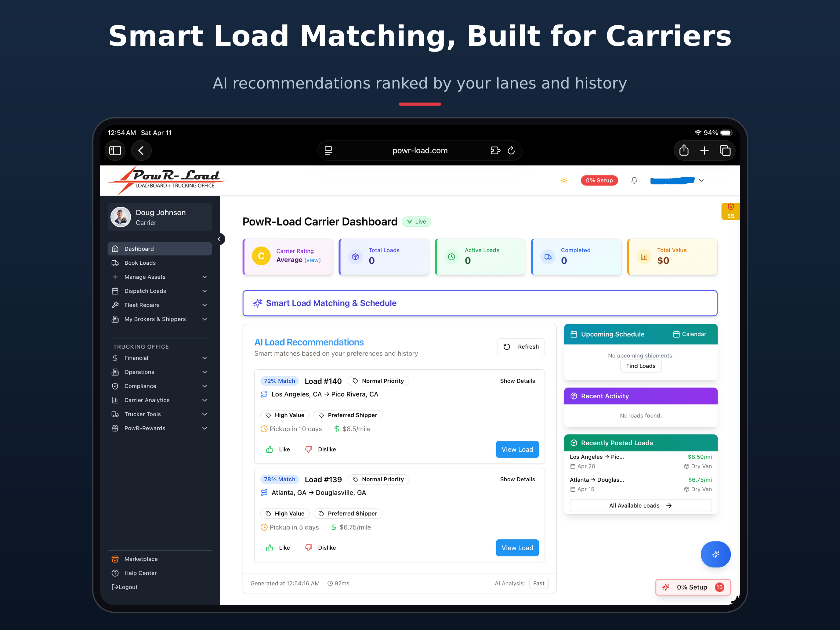Open the AI Analysis Fast selector
840x630 pixels.
tap(538, 583)
